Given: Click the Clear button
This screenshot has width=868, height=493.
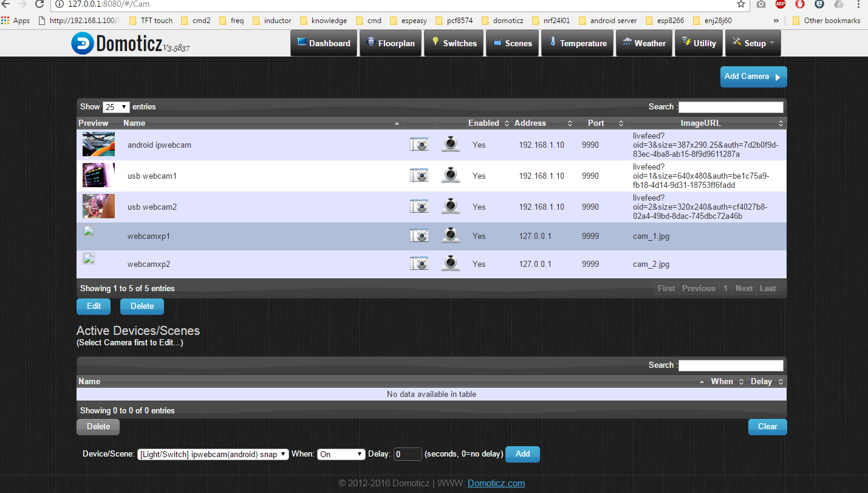Looking at the screenshot, I should click(768, 427).
